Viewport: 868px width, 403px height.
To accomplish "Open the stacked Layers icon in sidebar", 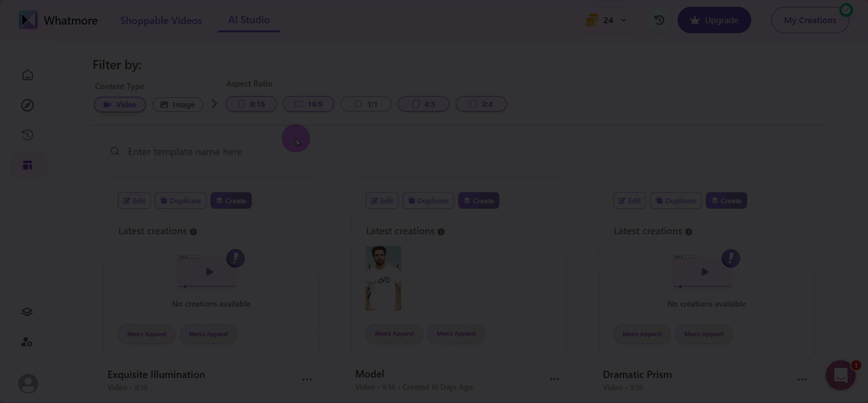I will 27,312.
